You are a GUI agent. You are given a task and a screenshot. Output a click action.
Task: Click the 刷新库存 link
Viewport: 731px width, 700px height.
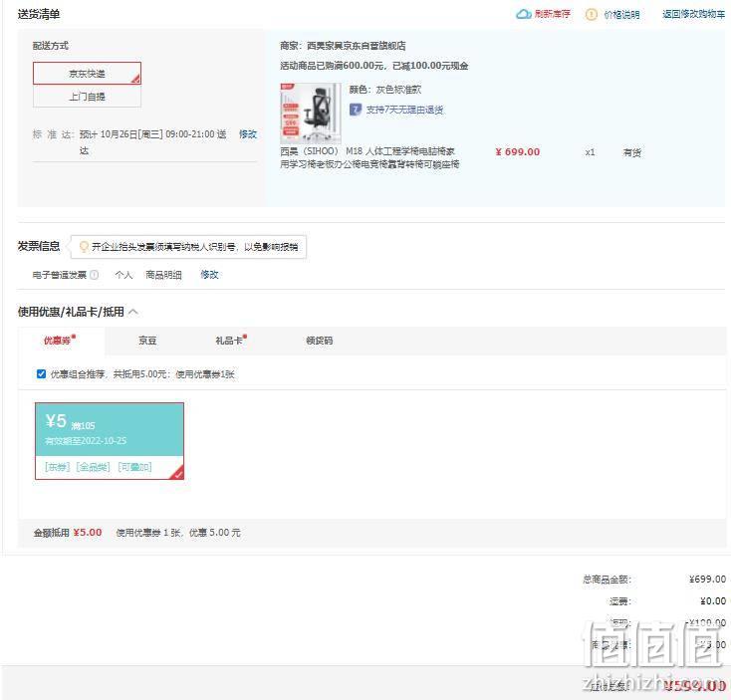tap(553, 14)
